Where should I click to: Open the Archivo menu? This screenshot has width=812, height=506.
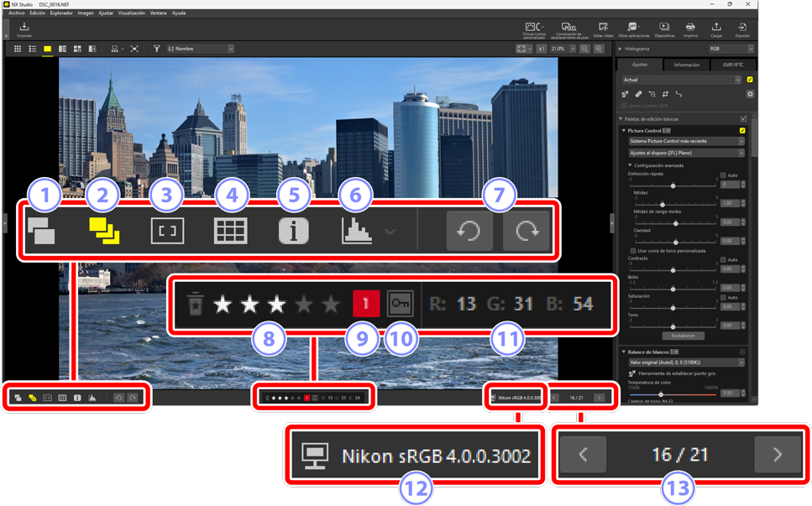(x=16, y=13)
